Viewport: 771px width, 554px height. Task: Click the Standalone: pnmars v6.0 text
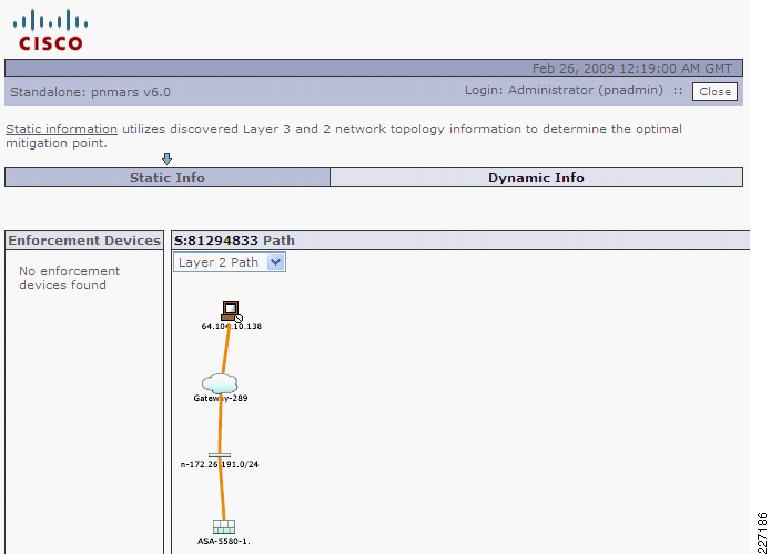click(90, 92)
